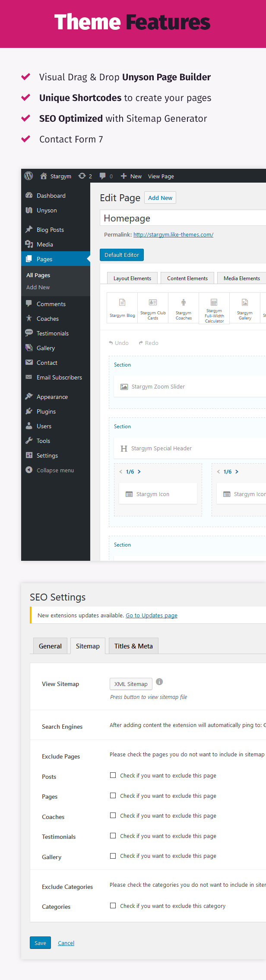The width and height of the screenshot is (266, 980).
Task: Open Testimonials in the sidebar
Action: [x=56, y=333]
